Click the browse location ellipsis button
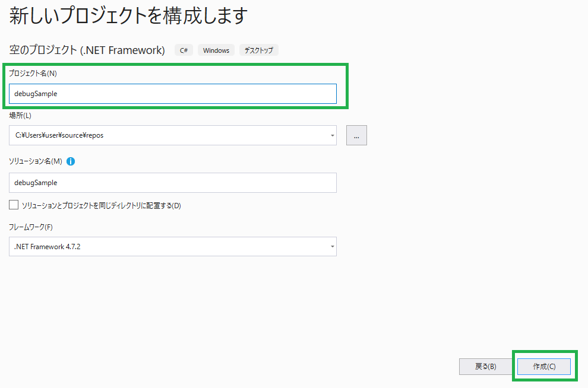Viewport: 588px width, 388px height. 356,135
